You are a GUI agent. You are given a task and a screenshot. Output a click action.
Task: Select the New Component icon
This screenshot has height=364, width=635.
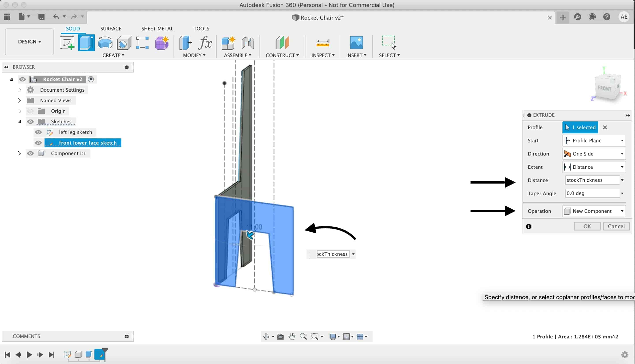point(228,43)
